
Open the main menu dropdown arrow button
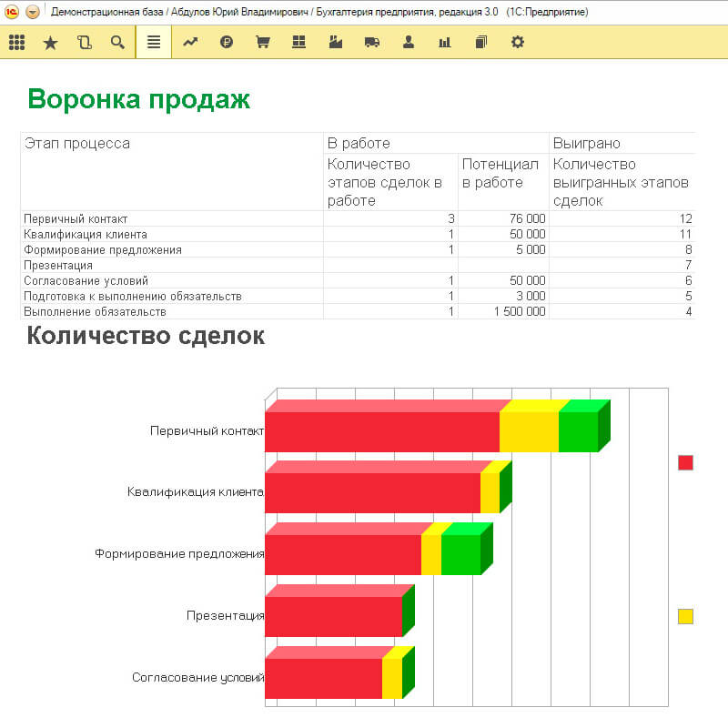coord(33,12)
